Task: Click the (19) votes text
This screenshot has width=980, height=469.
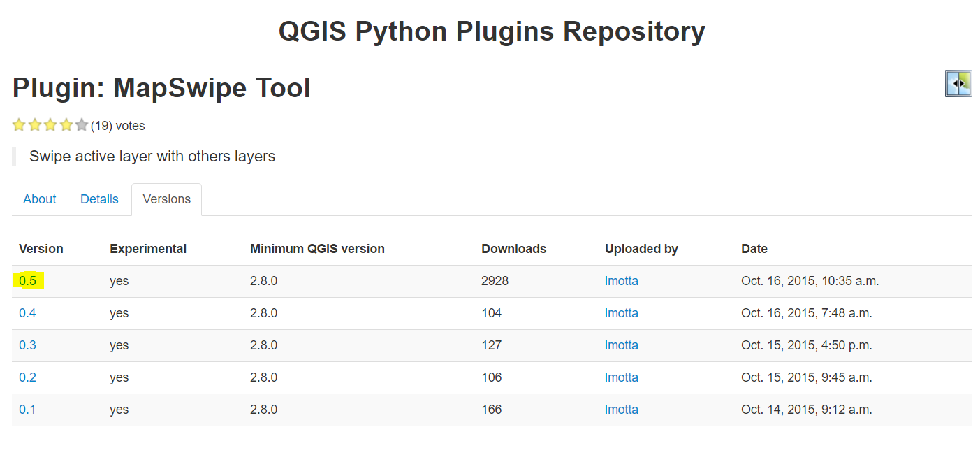Action: click(117, 125)
